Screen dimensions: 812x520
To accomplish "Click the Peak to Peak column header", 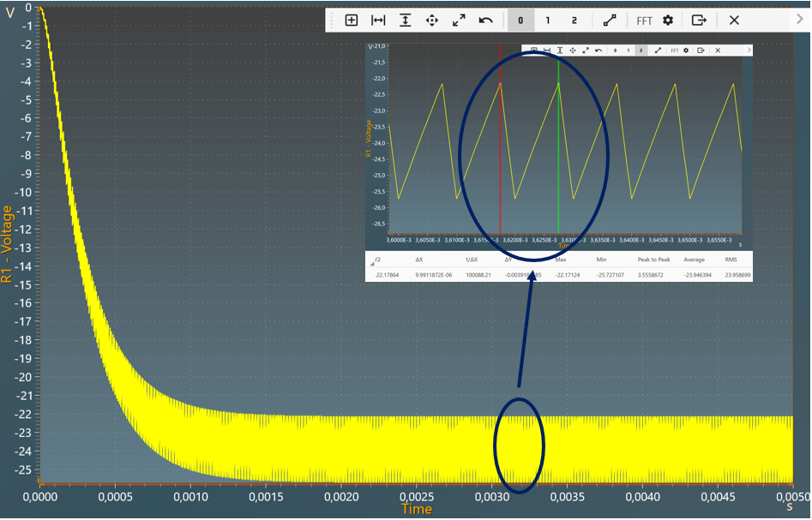I will (x=653, y=259).
